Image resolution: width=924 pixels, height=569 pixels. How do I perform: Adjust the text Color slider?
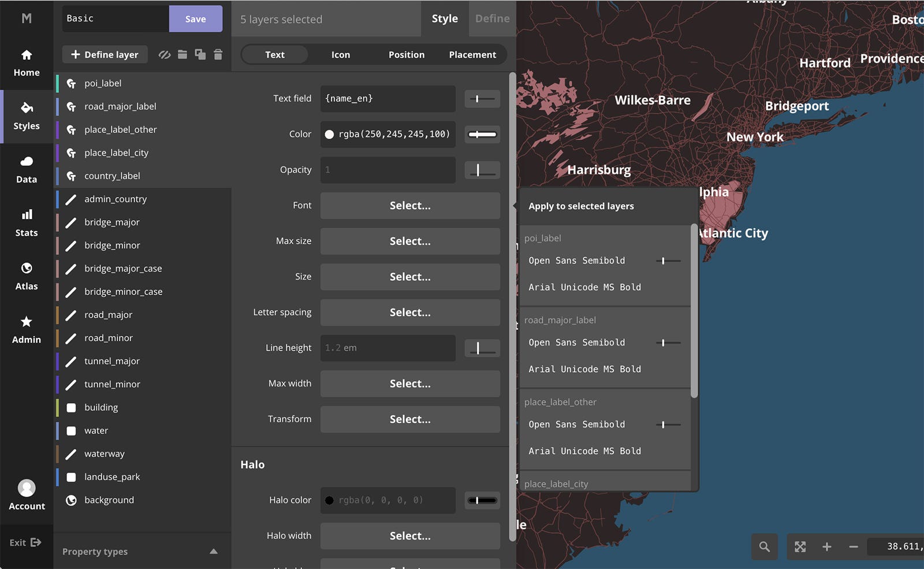click(482, 135)
